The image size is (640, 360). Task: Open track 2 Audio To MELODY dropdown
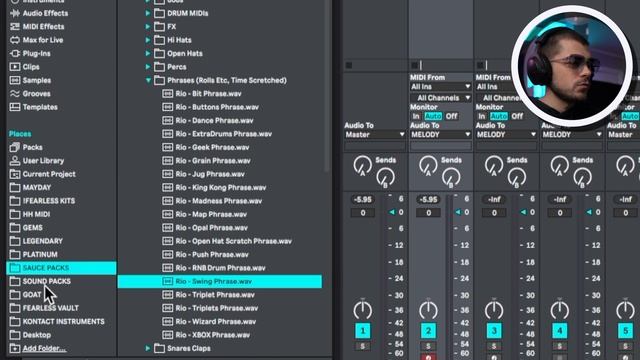point(440,134)
